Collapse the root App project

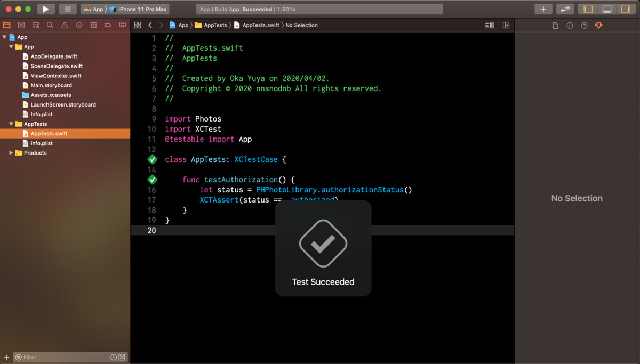point(4,37)
